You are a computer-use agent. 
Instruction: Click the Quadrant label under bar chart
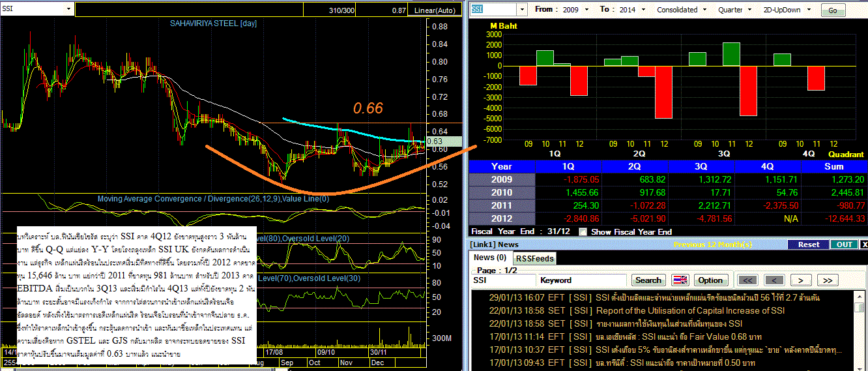[x=846, y=155]
